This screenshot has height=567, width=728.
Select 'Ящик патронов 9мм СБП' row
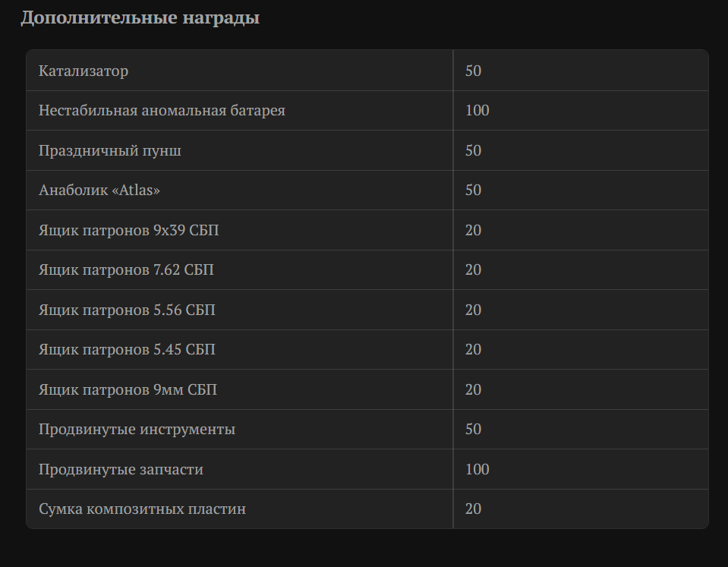coord(128,389)
